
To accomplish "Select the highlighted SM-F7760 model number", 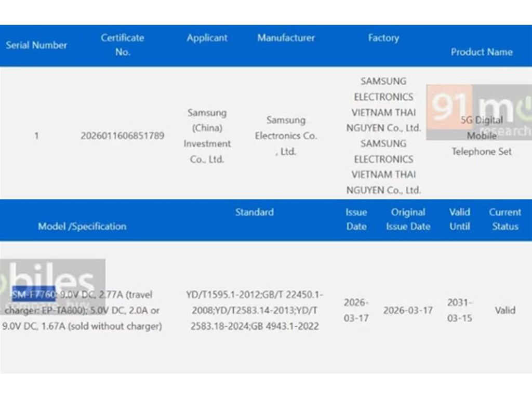I will coord(34,294).
